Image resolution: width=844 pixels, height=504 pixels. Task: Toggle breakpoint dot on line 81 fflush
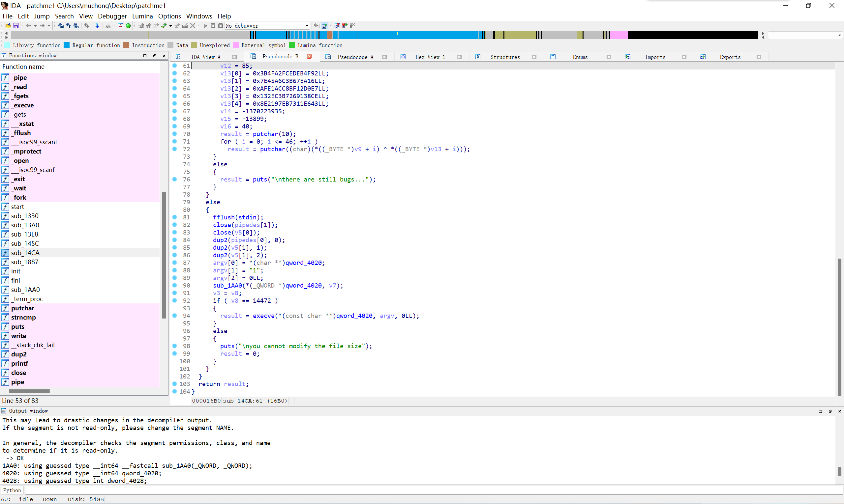174,217
